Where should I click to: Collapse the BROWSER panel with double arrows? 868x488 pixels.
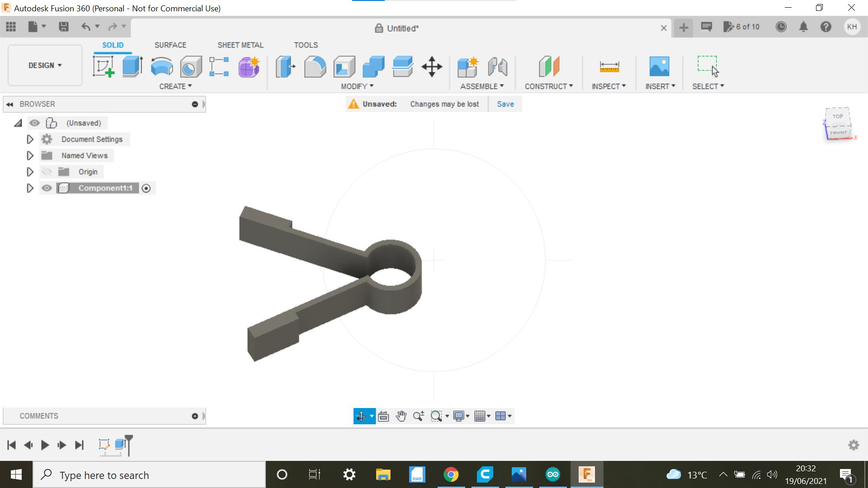point(9,104)
